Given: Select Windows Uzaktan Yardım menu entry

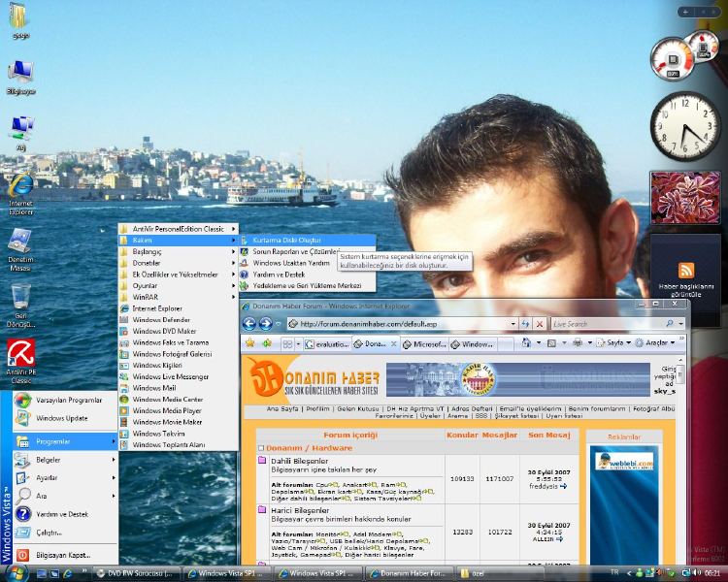Looking at the screenshot, I should pyautogui.click(x=308, y=263).
